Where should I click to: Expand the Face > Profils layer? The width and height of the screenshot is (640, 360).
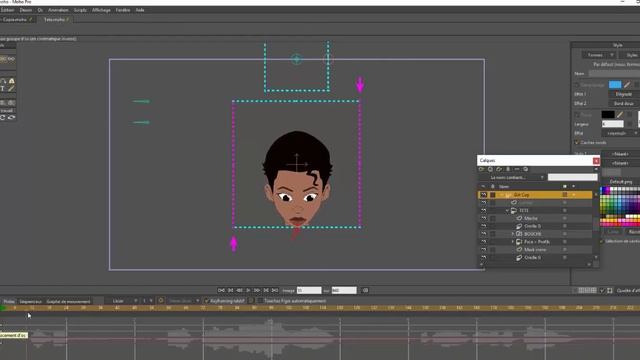point(513,242)
